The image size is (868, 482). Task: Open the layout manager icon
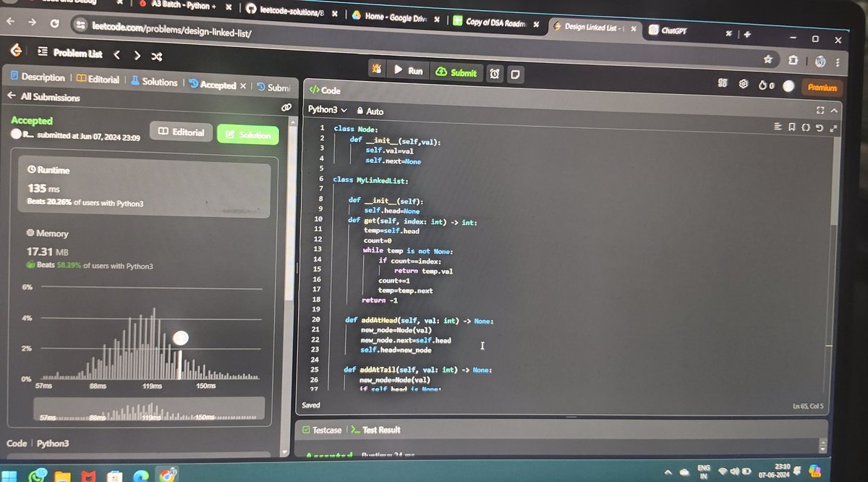[x=722, y=83]
